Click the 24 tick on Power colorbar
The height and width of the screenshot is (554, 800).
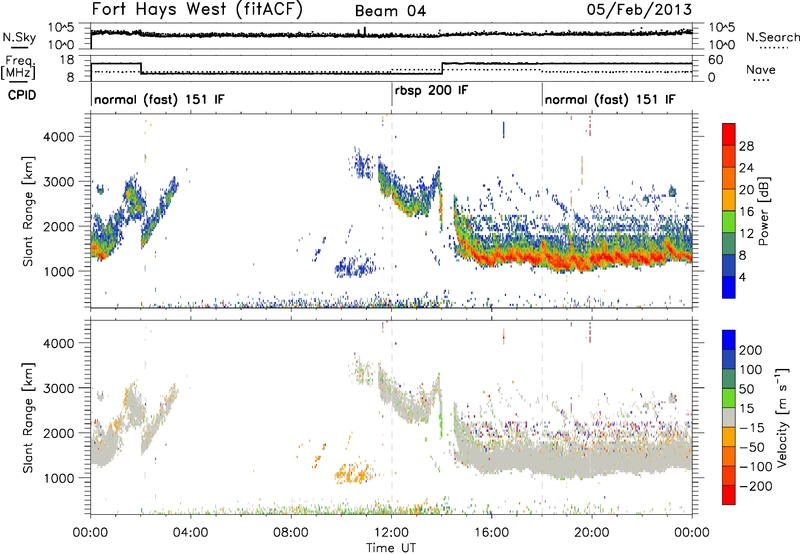point(746,168)
